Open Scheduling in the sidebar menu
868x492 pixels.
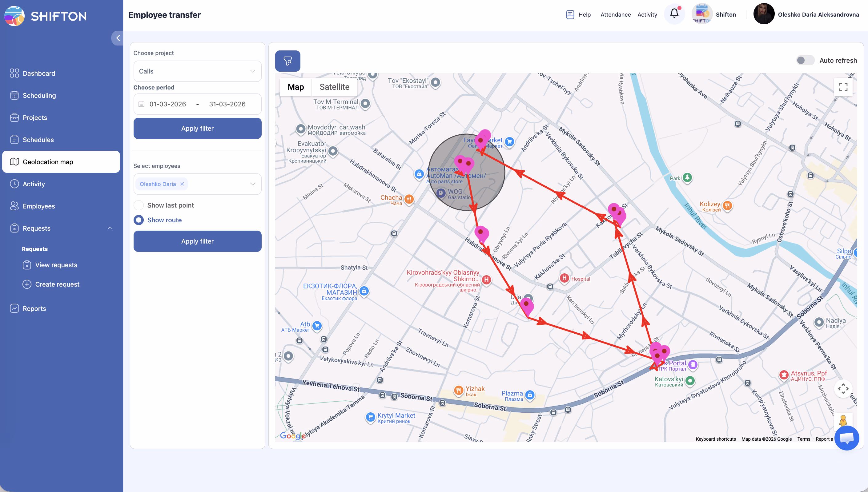point(39,96)
